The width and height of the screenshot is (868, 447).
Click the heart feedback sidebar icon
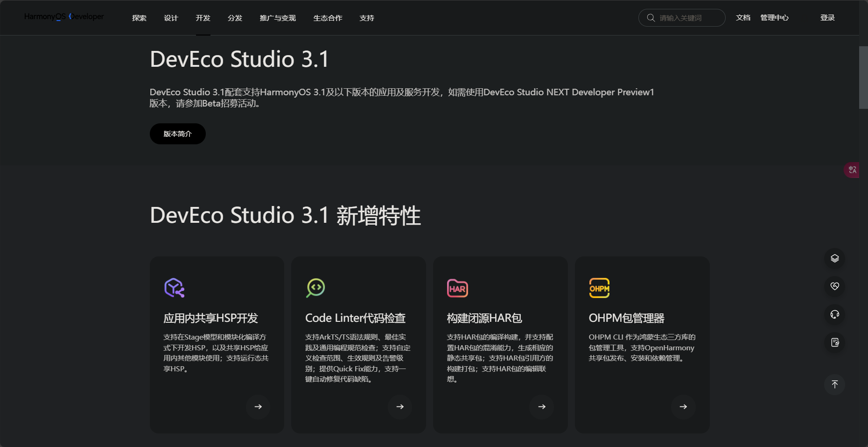[835, 286]
